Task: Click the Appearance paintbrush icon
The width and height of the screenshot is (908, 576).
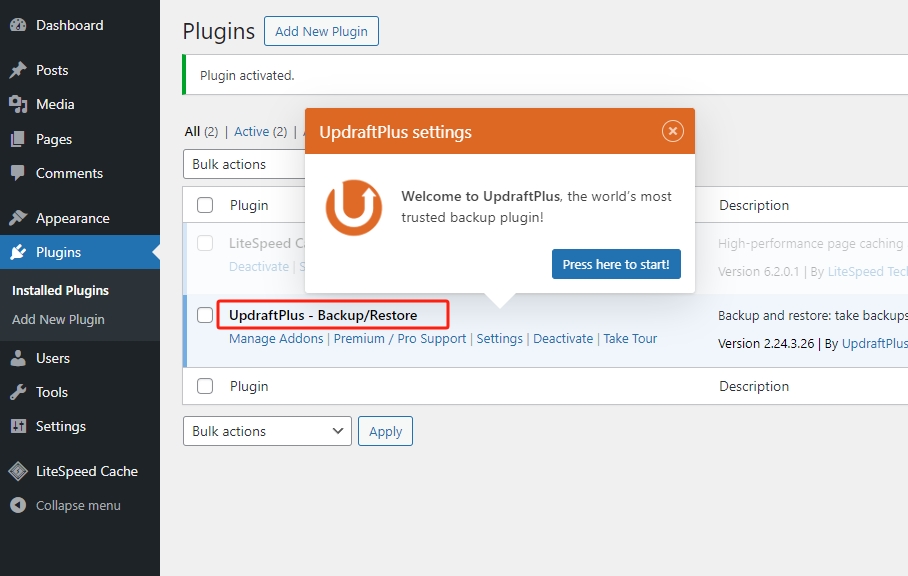Action: click(18, 218)
